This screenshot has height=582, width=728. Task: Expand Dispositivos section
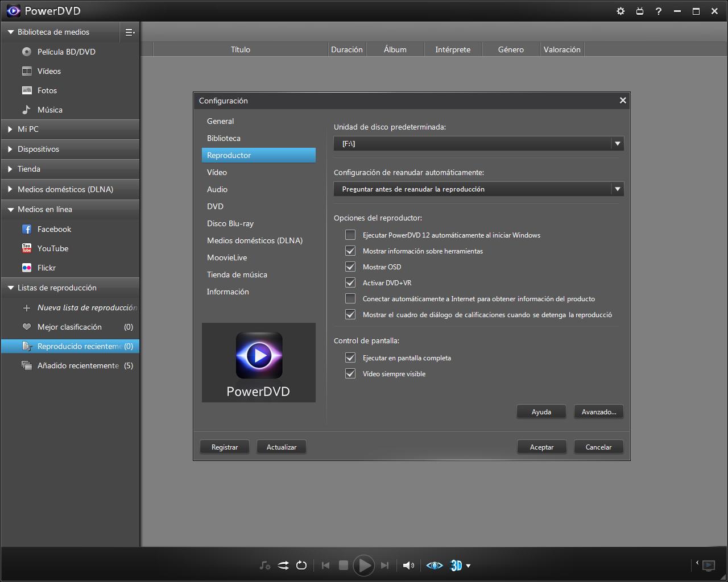point(10,149)
